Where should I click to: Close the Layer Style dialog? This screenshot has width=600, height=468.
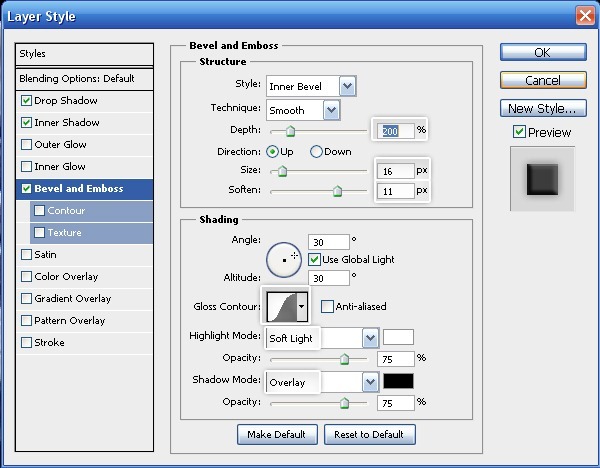tap(585, 16)
